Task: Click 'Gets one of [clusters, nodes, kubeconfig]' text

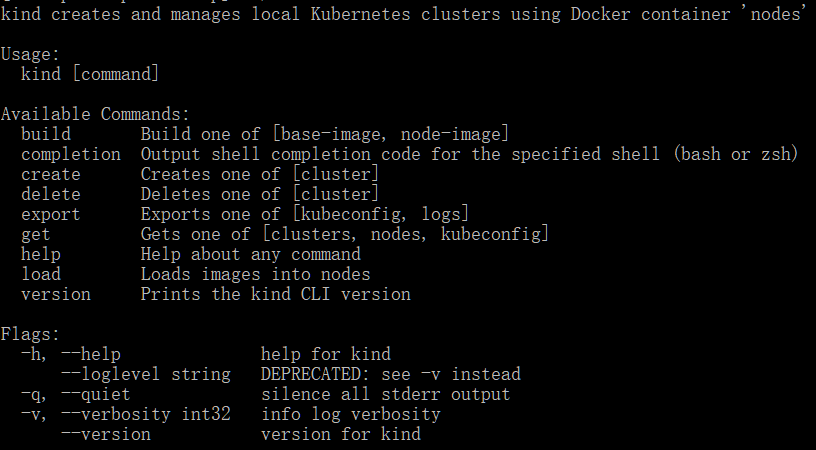Action: pos(345,234)
